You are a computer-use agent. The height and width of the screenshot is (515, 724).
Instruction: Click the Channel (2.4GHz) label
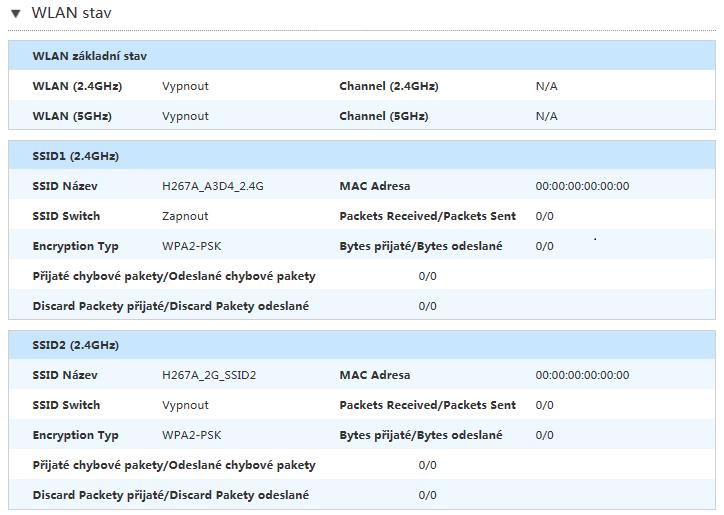[x=389, y=86]
